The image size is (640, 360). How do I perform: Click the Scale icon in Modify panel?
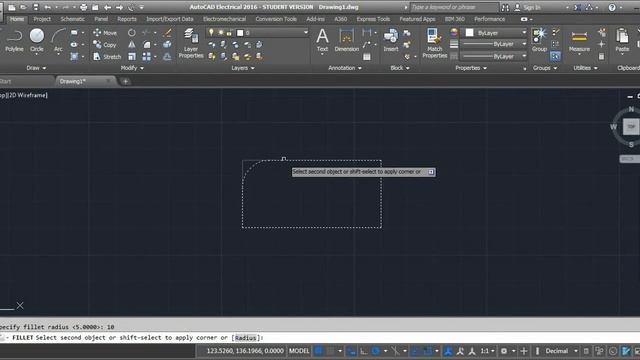click(x=132, y=56)
